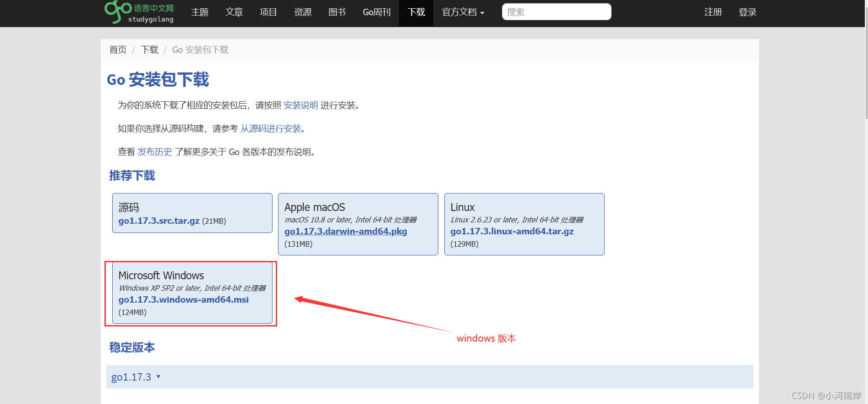The width and height of the screenshot is (868, 404).
Task: Click the Go 安装包下载 breadcrumb text
Action: (x=200, y=50)
